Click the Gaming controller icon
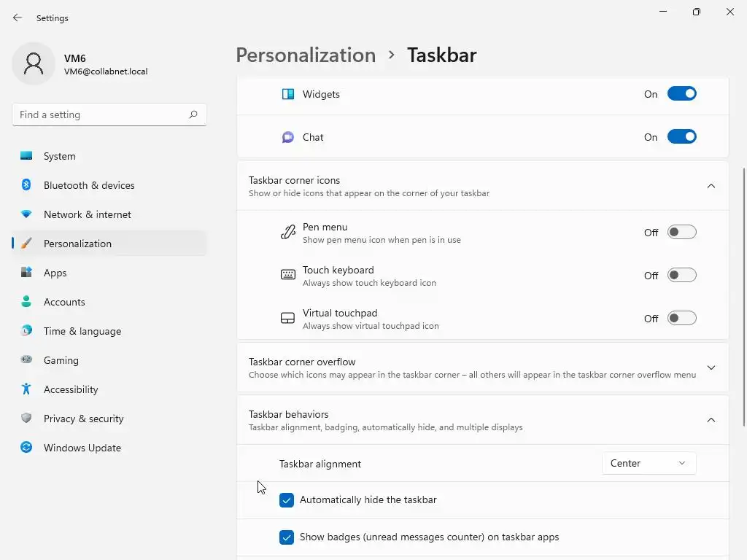 click(26, 360)
